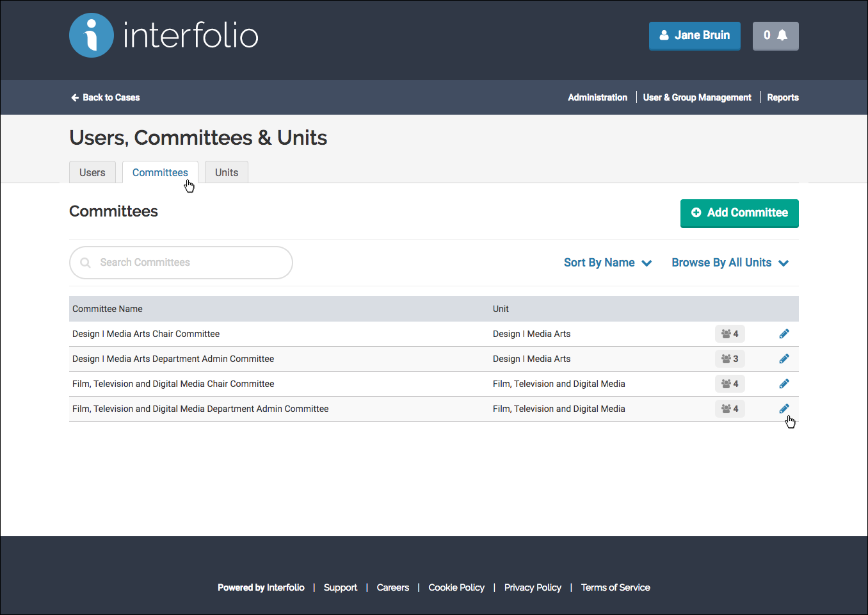Open the Support footer link

[x=341, y=587]
